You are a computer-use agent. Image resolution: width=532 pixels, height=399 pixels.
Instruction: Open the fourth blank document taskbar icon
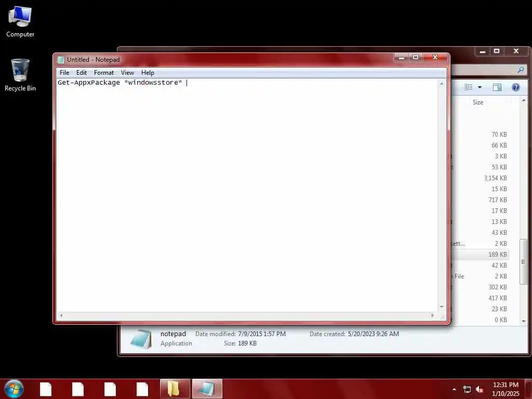coord(142,389)
